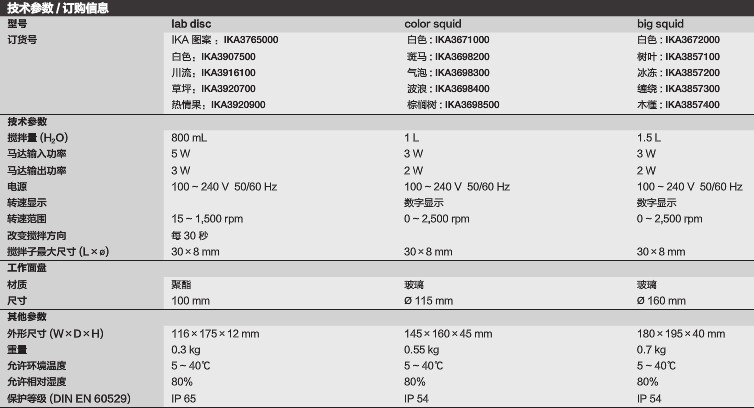This screenshot has height=408, width=754.
Task: Click the '1 L' stirring volume value
Action: [x=412, y=138]
